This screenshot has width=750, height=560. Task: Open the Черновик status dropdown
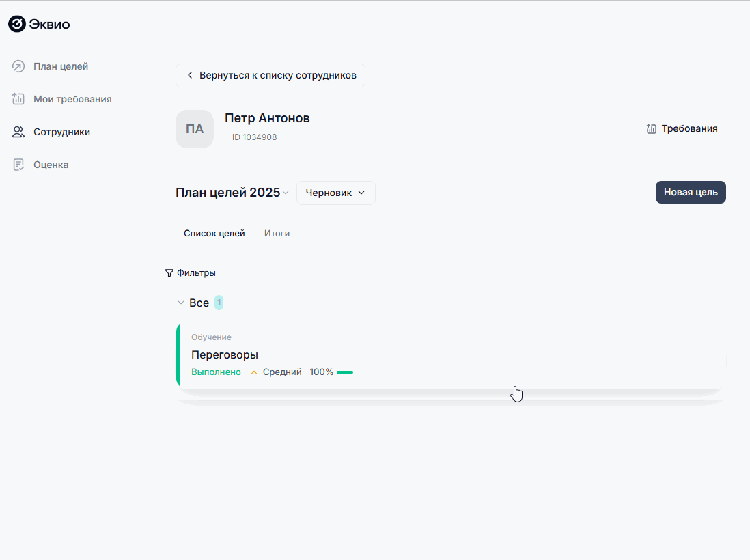(x=335, y=193)
